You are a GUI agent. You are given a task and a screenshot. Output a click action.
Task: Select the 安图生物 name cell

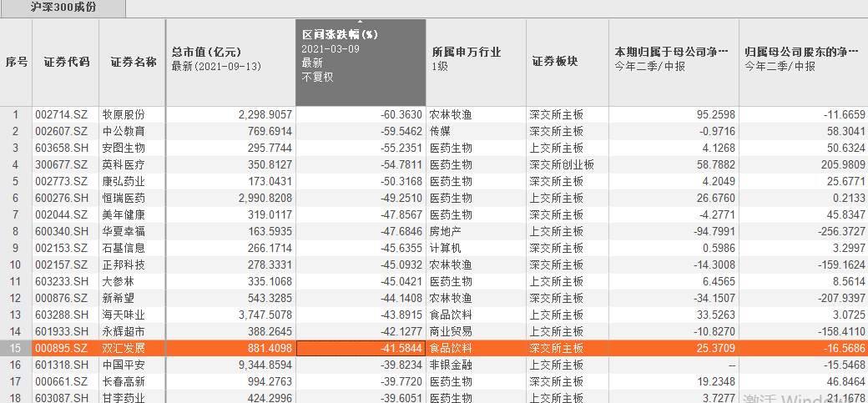click(133, 148)
